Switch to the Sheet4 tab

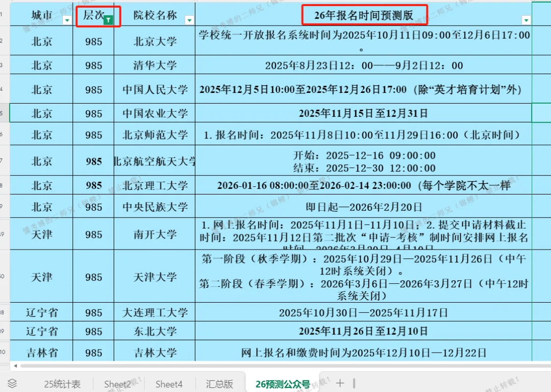[169, 384]
